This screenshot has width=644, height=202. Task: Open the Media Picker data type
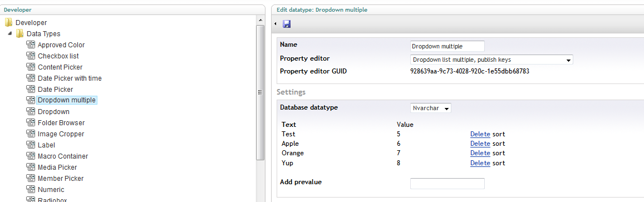click(57, 167)
